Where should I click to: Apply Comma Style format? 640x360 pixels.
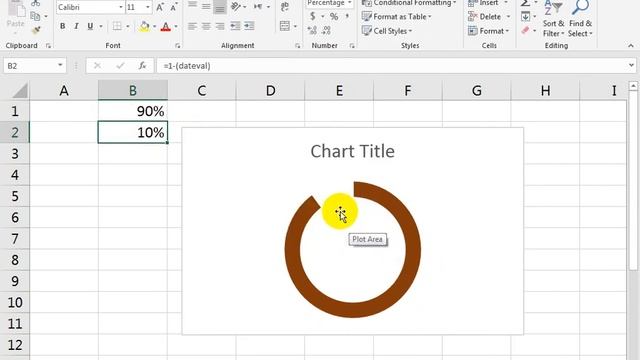pos(347,16)
